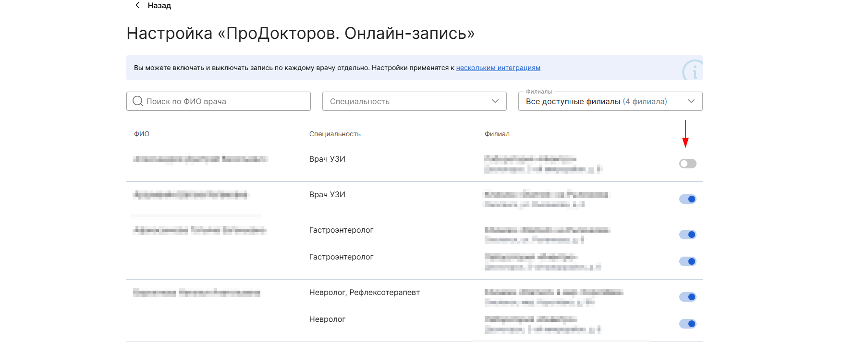This screenshot has width=868, height=342.
Task: Select the Врач УЗИ text beside the on toggle
Action: click(327, 194)
